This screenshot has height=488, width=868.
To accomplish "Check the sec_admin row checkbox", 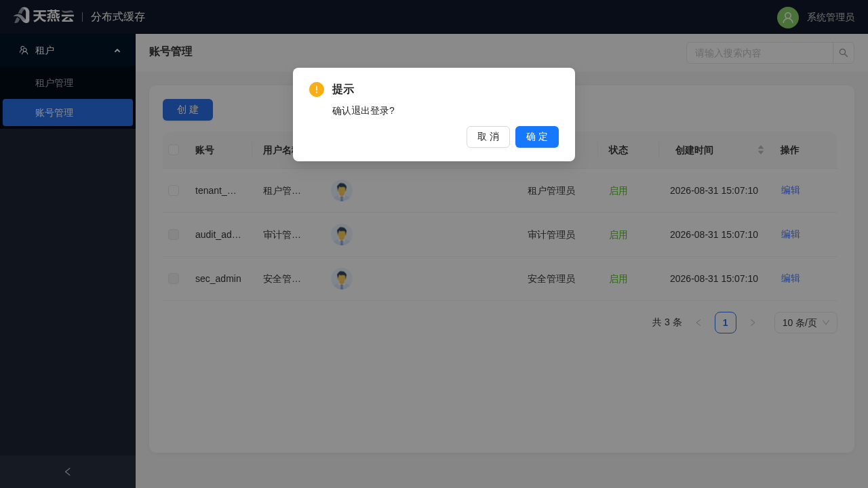I will tap(174, 279).
